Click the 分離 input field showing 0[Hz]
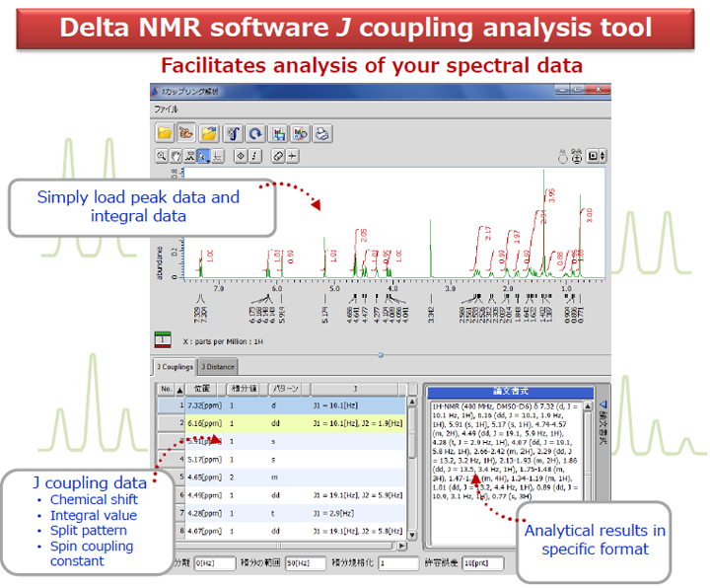Image resolution: width=710 pixels, height=588 pixels. point(215,563)
